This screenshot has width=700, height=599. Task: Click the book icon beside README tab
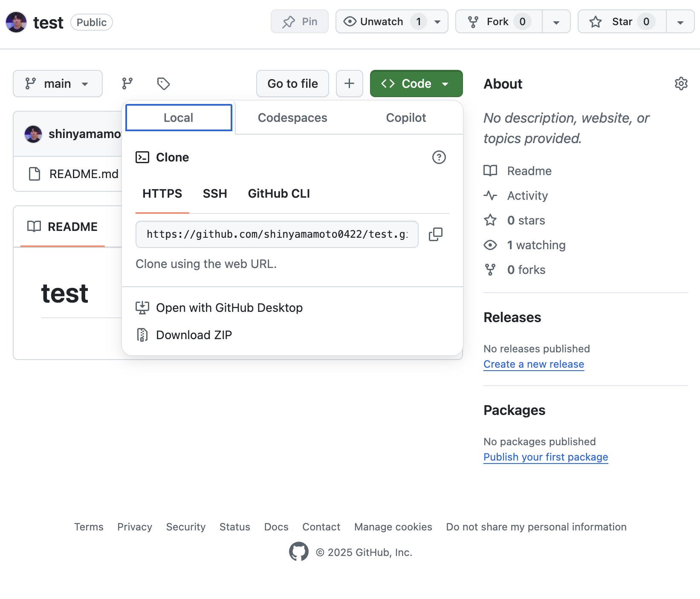point(34,226)
